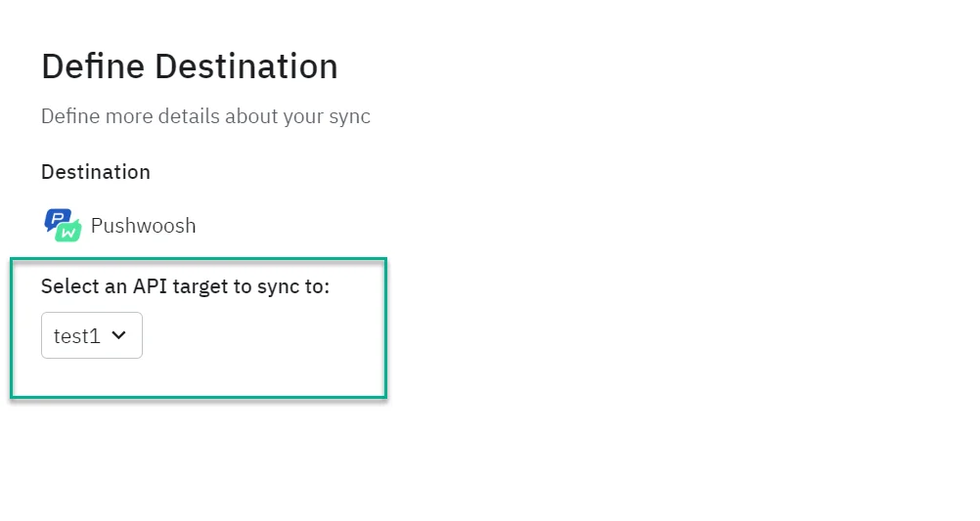Click the "Define more details about your sync" subtitle
This screenshot has width=980, height=521.
[205, 116]
